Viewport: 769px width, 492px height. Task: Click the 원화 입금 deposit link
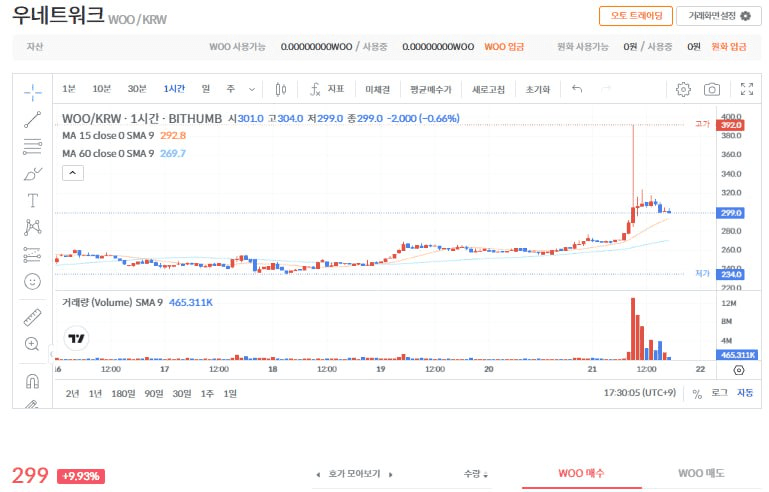pyautogui.click(x=729, y=47)
